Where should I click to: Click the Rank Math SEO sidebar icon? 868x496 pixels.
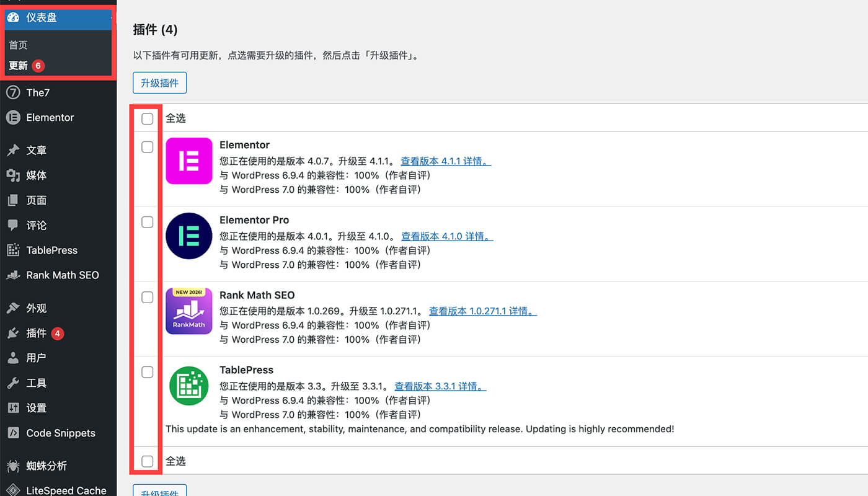pos(13,275)
